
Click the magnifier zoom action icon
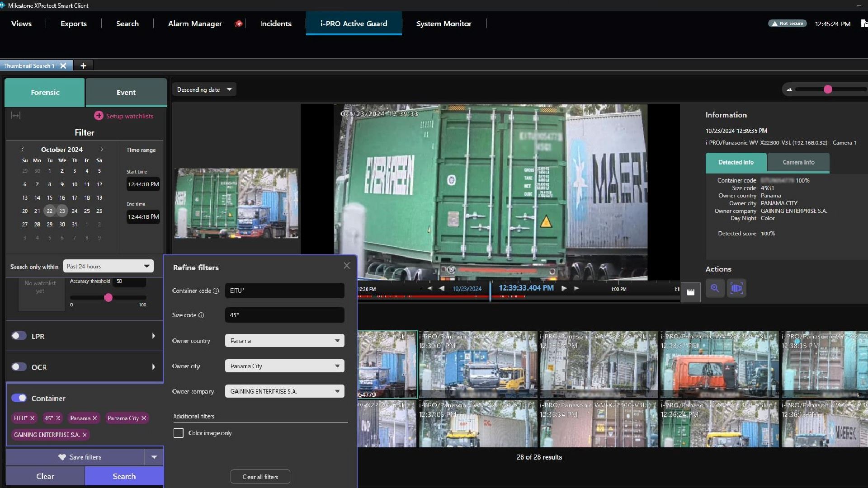point(715,288)
